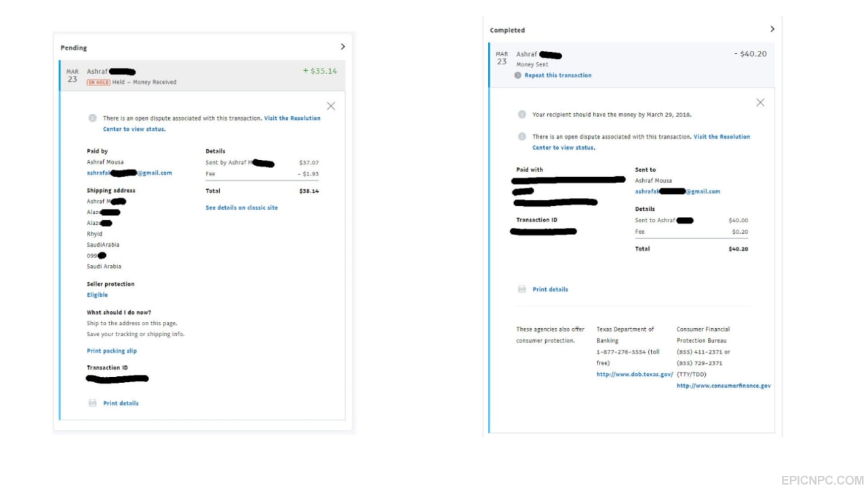Open Print details link in completed panel

[x=550, y=289]
